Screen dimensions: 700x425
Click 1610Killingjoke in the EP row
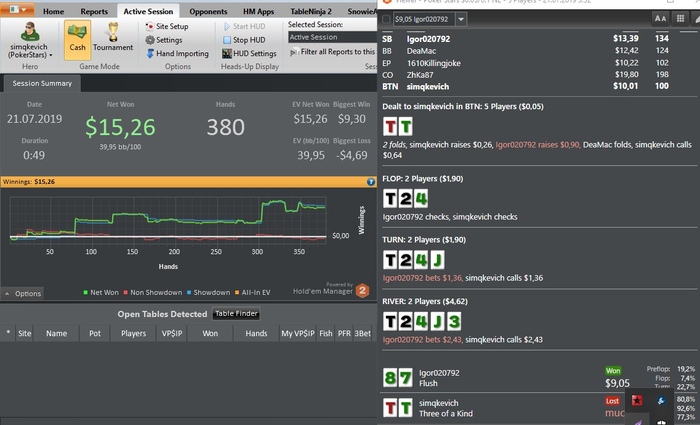[x=433, y=63]
